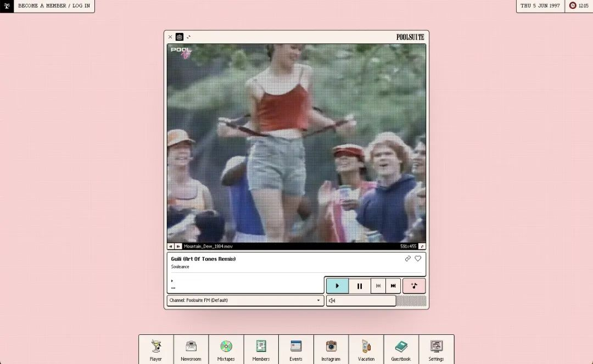Screen dimensions: 593x364
Task: Favorite the track with heart icon
Action: click(x=418, y=259)
